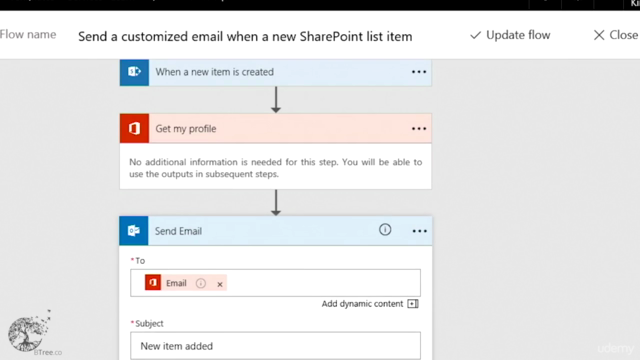Click the SharePoint trigger icon
Viewport: 640px width, 360px height.
[x=134, y=72]
